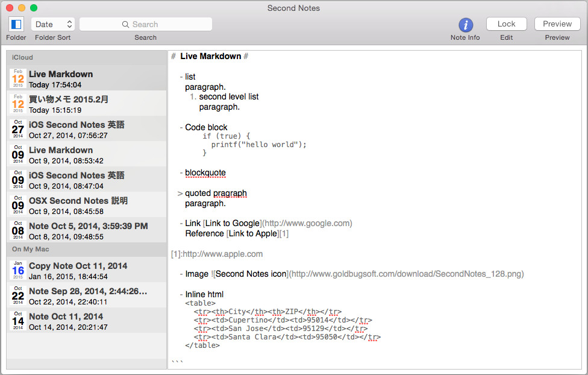Click the green maximize window button

[34, 7]
